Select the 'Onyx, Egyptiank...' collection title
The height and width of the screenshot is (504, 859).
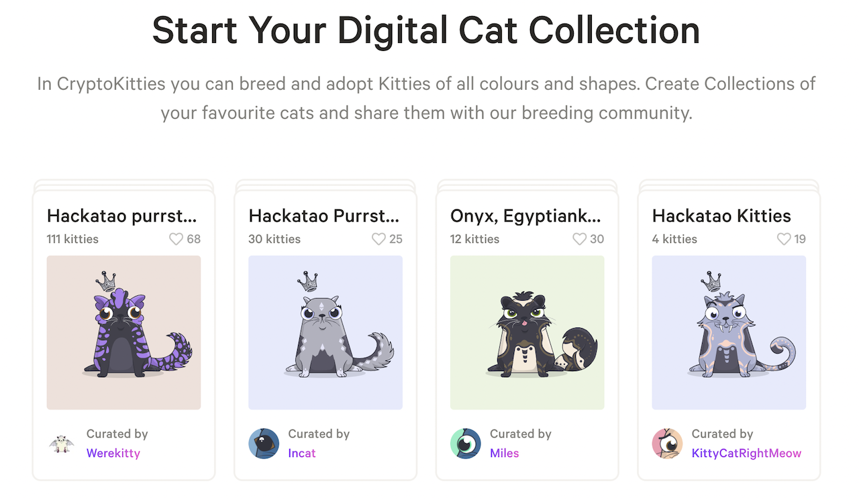tap(526, 215)
